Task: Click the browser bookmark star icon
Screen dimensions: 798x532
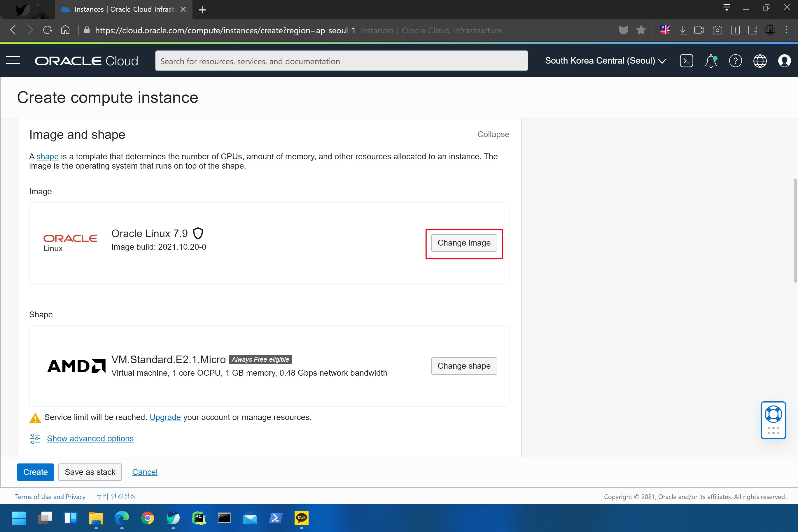Action: pos(641,30)
